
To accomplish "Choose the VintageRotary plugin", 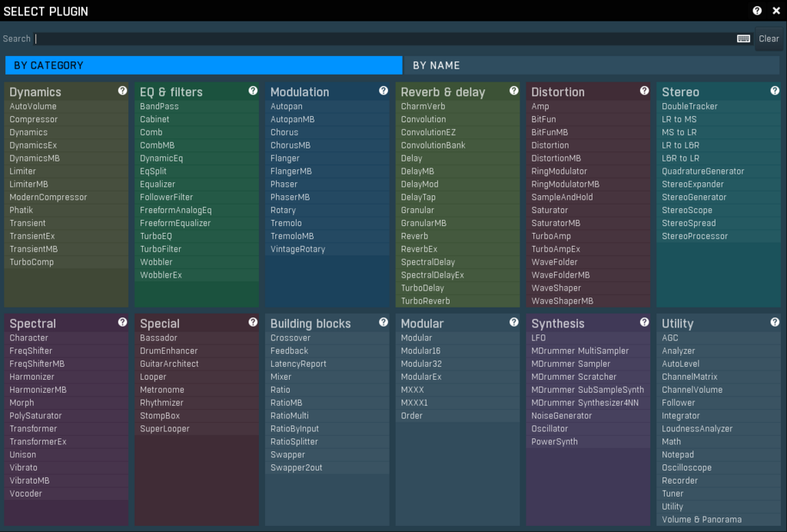I will coord(327,249).
